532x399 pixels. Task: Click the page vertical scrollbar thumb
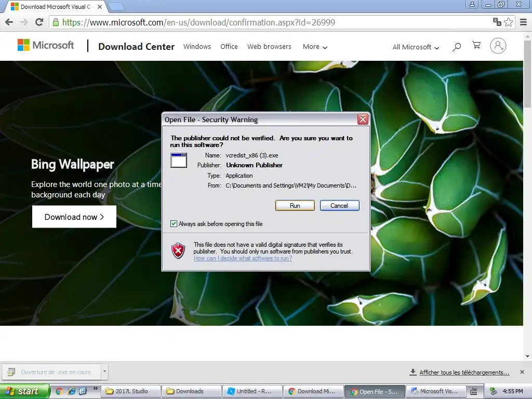[x=528, y=73]
